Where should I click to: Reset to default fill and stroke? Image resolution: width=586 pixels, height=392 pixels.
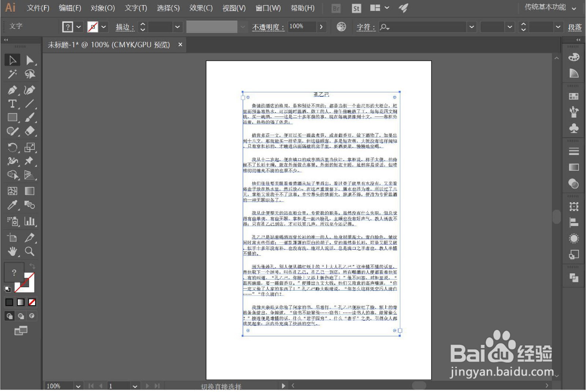[x=8, y=289]
